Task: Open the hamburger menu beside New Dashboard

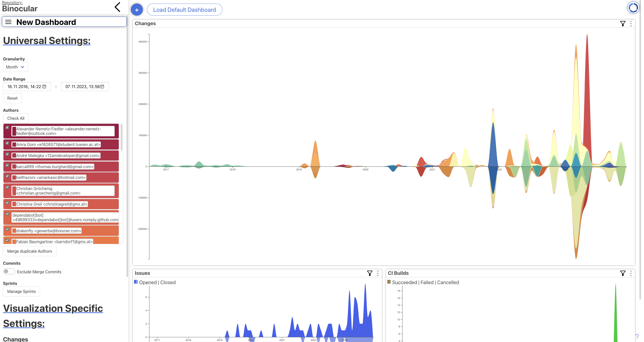Action: 8,22
